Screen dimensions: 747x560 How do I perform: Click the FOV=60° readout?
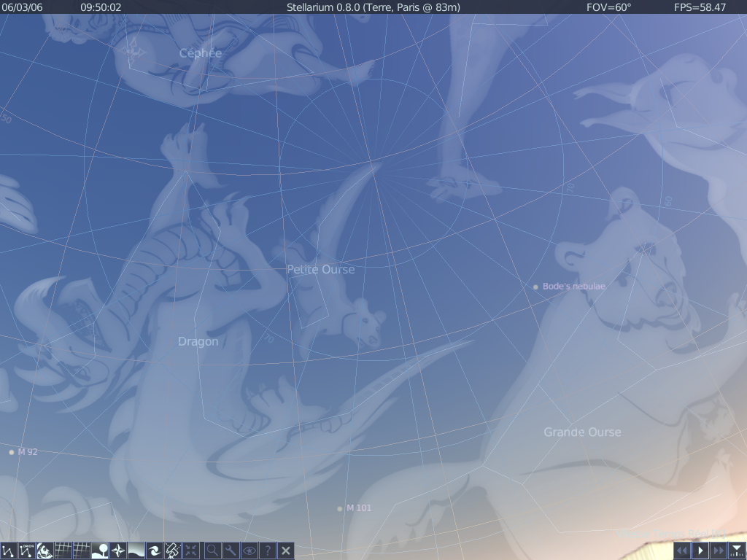coord(609,7)
